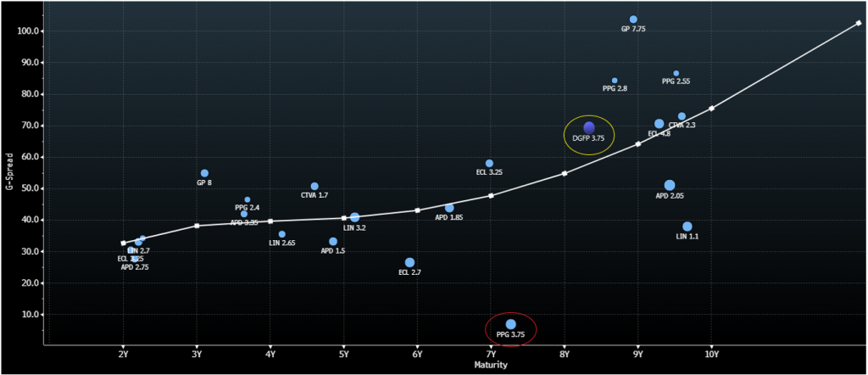Screen dimensions: 868x375
Task: Click the Maturity x-axis title
Action: 490,366
